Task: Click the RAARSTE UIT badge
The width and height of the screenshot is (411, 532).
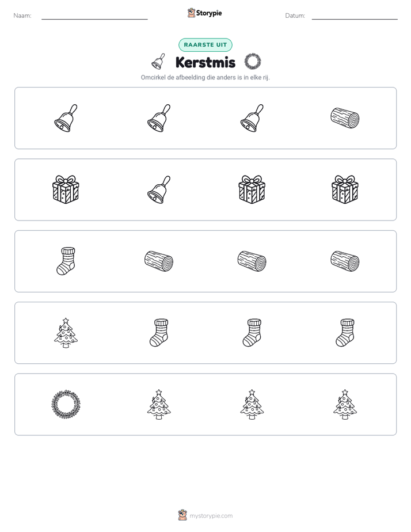Action: pos(205,45)
